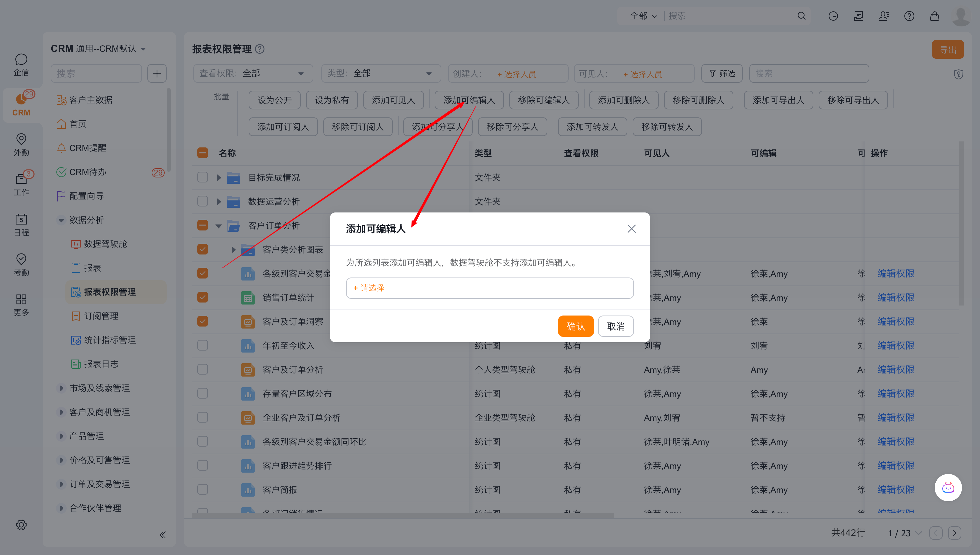
Task: Open 报表日志 in the left menu
Action: [x=101, y=364]
